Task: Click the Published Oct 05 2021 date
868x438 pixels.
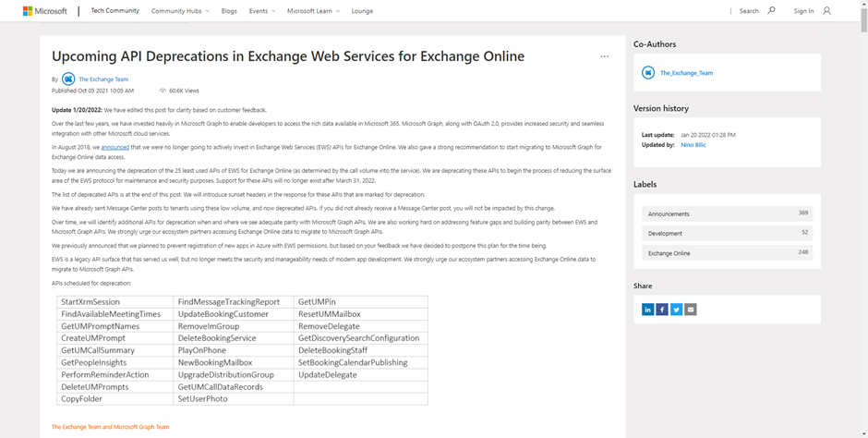Action: 92,91
